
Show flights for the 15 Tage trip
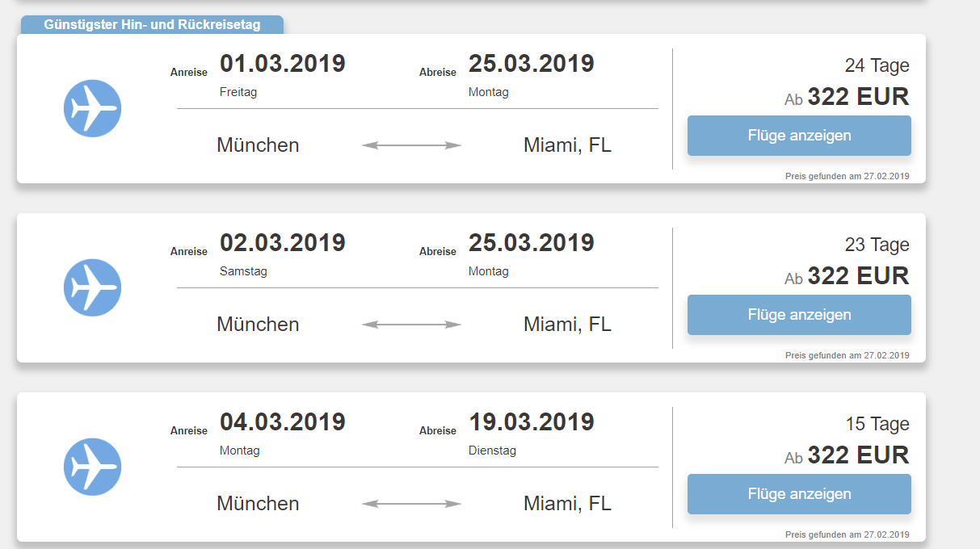pyautogui.click(x=799, y=494)
